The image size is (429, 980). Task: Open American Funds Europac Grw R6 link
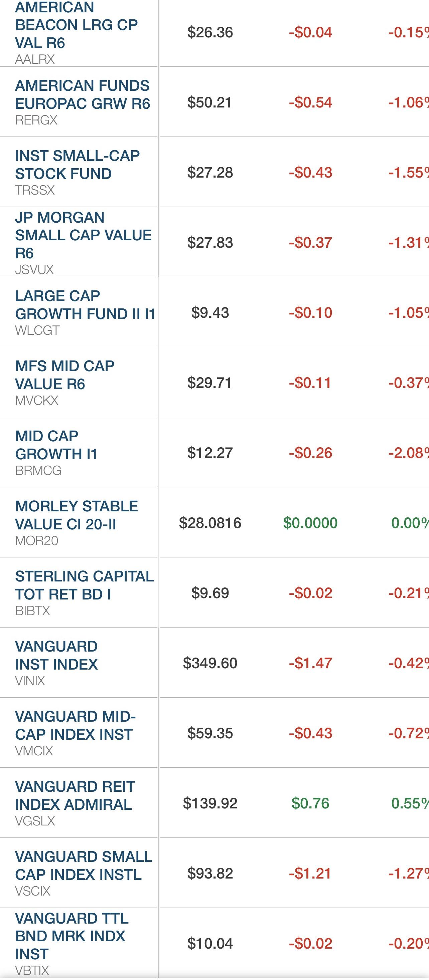click(82, 95)
